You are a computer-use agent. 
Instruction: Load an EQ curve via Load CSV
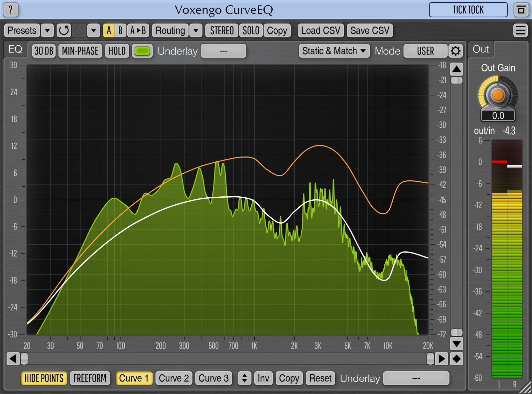click(320, 30)
